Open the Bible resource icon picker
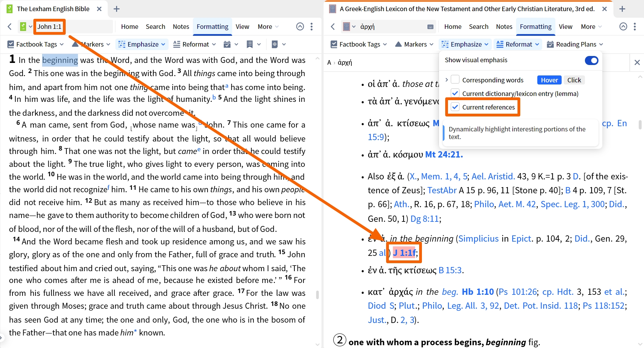This screenshot has width=644, height=348. 26,27
